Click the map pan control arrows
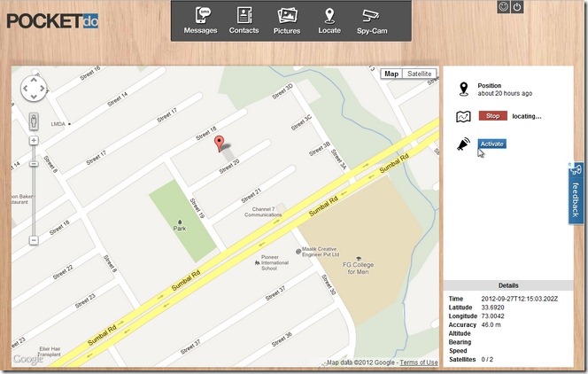The width and height of the screenshot is (588, 374). click(x=34, y=89)
